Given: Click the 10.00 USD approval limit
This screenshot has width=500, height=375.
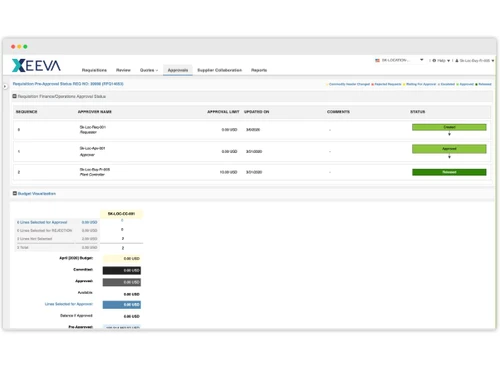Looking at the screenshot, I should [x=228, y=172].
